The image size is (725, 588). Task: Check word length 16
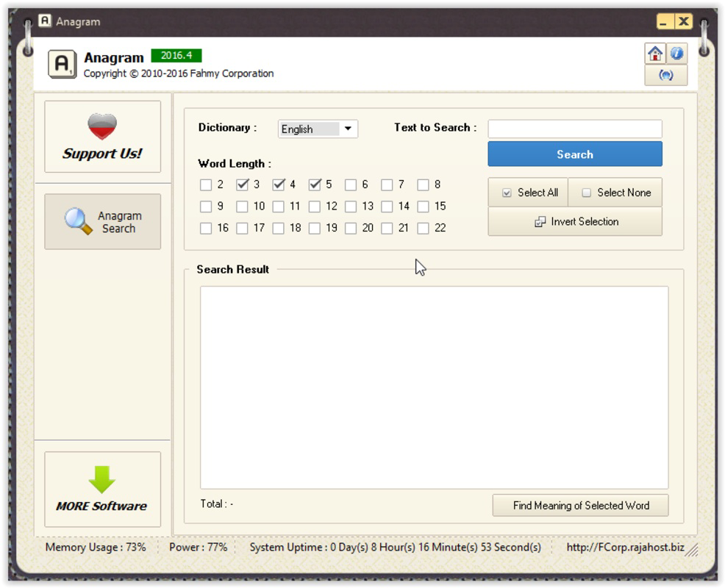206,229
